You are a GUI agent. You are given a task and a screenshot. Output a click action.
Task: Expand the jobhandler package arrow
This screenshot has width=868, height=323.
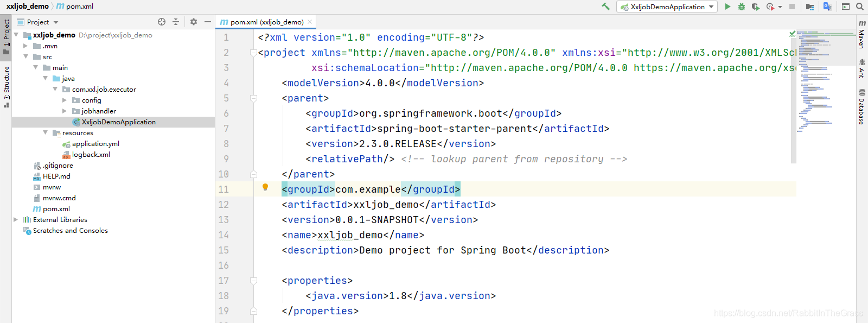(65, 111)
